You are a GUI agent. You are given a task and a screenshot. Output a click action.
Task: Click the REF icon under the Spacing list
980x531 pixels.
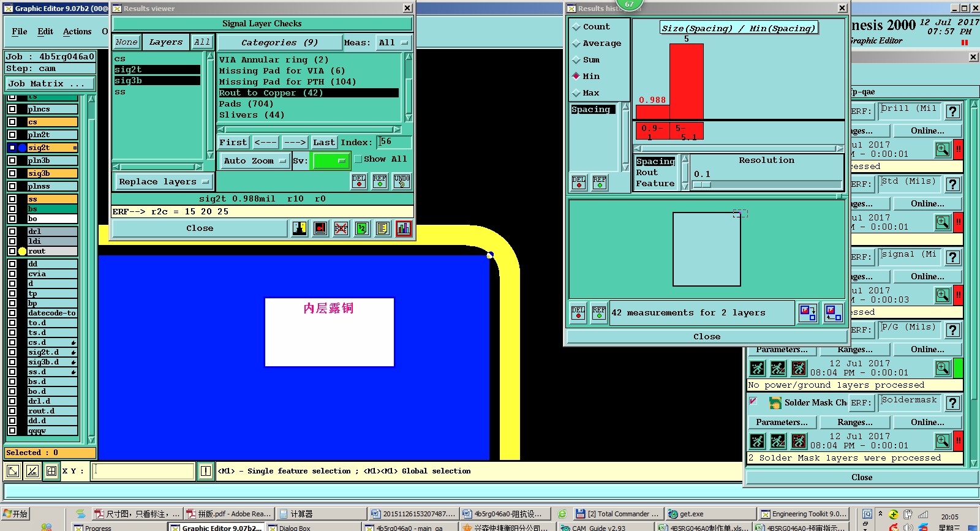coord(600,183)
